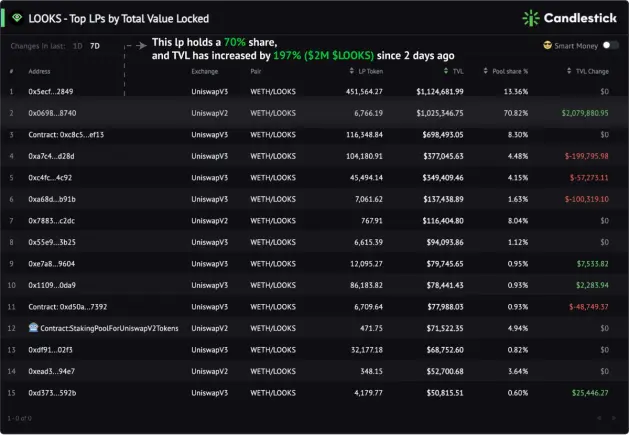Image resolution: width=629 pixels, height=435 pixels.
Task: Click LP Token value 6,766.19
Action: [368, 113]
